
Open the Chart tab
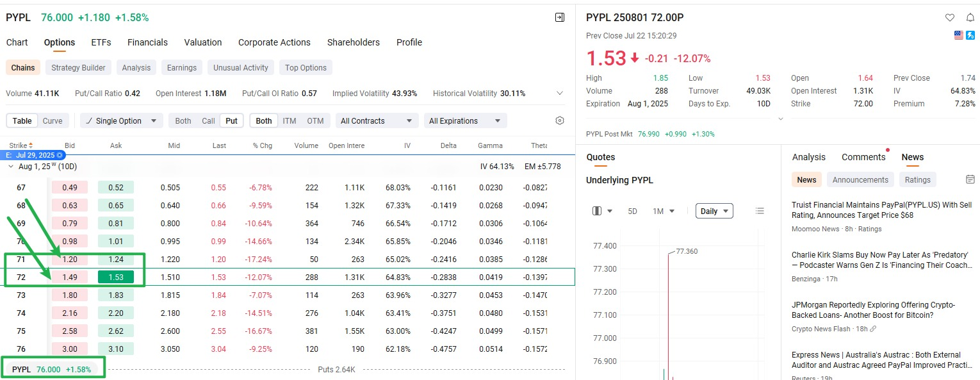17,42
